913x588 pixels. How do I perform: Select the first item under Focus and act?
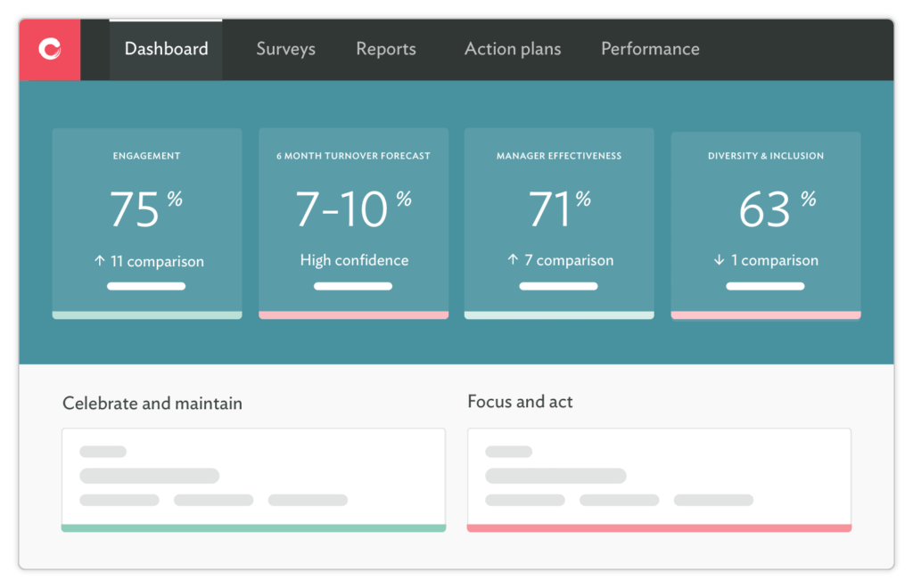coord(509,451)
